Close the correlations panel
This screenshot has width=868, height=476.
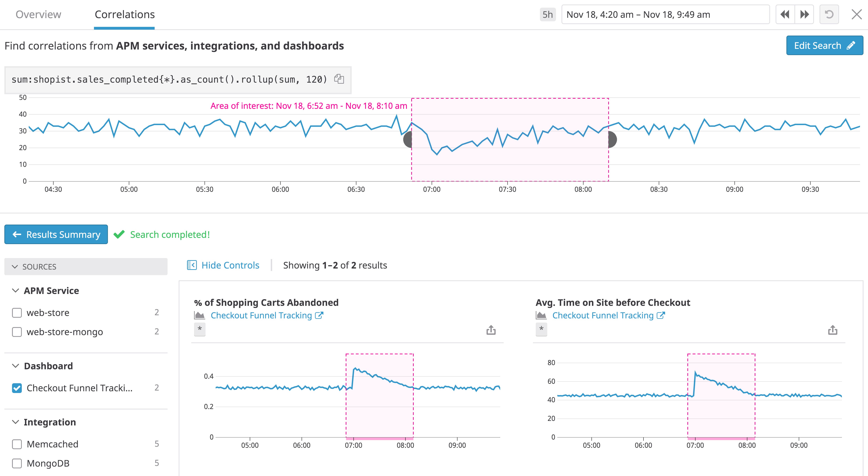856,14
